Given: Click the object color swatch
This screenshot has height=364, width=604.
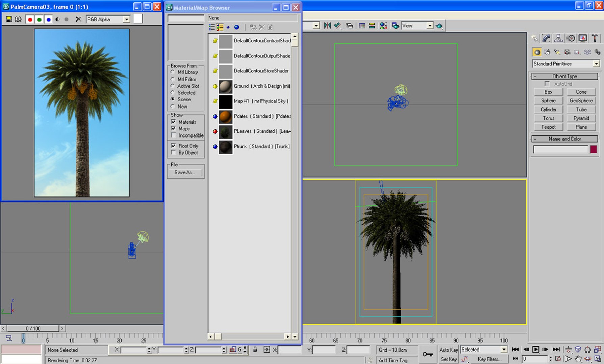Looking at the screenshot, I should tap(593, 149).
